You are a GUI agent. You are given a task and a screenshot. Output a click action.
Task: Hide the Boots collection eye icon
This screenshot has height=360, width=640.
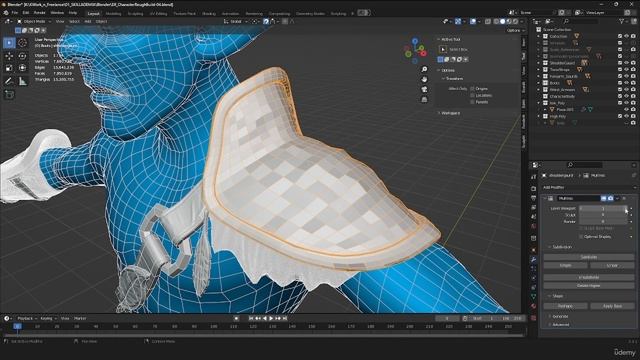pyautogui.click(x=627, y=83)
